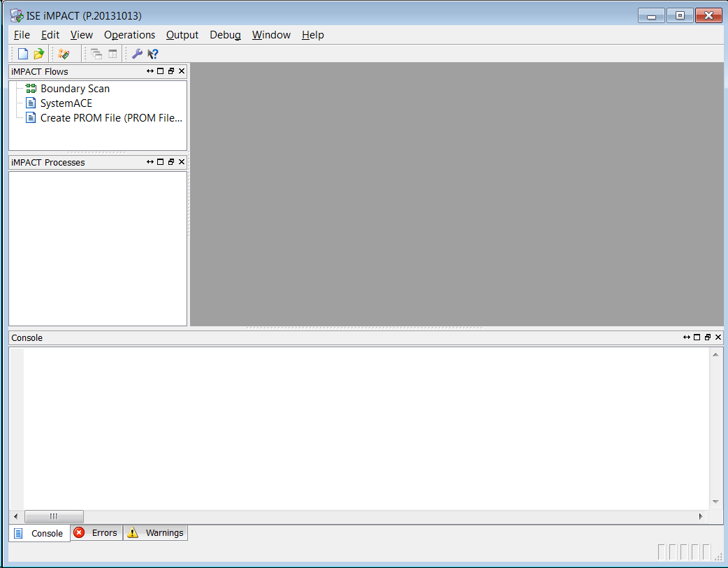Click the console horizontal scrollbar thumb
The height and width of the screenshot is (568, 728).
pos(54,516)
